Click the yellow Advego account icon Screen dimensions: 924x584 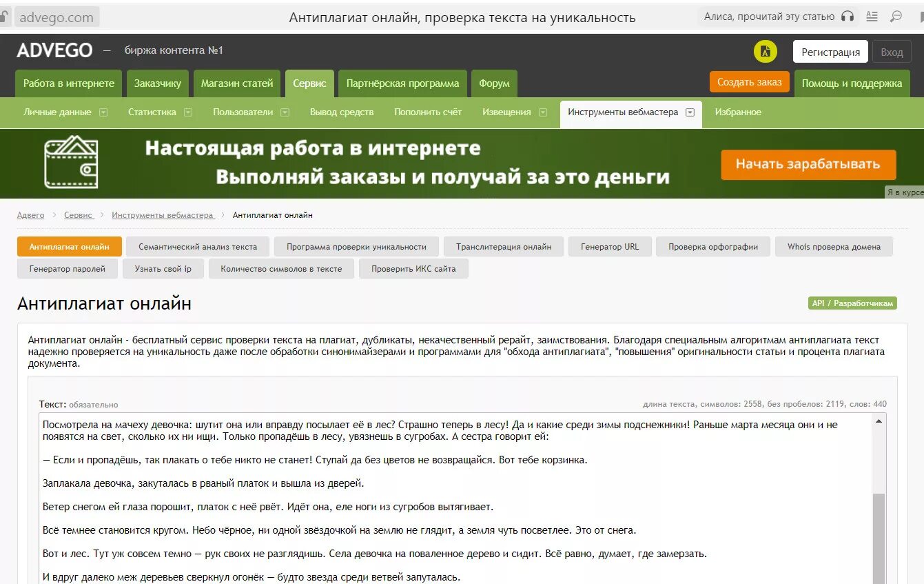[x=765, y=52]
